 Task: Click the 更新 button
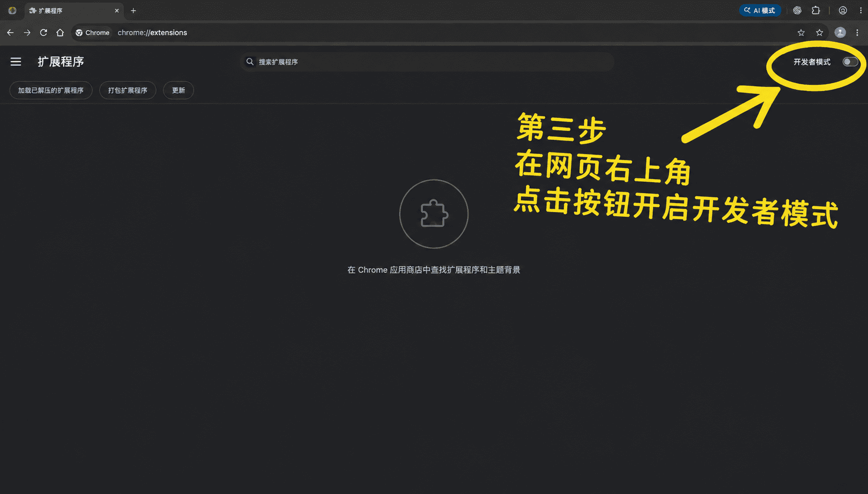coord(179,90)
